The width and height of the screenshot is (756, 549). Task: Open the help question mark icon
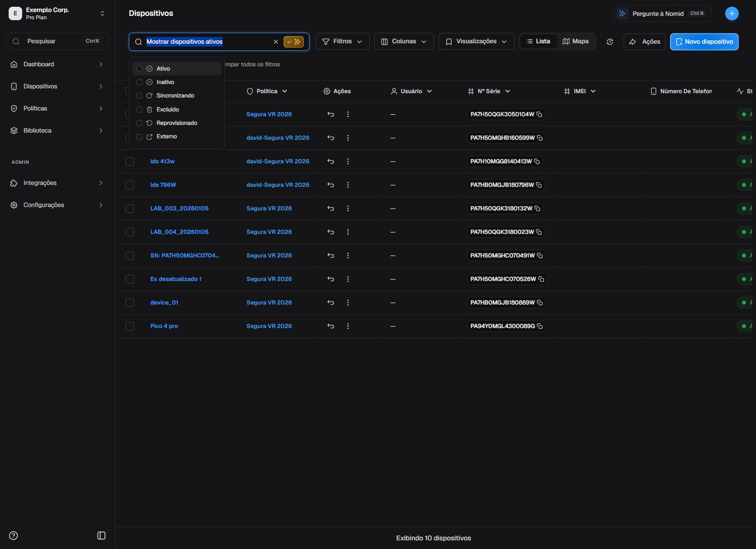coord(13,536)
